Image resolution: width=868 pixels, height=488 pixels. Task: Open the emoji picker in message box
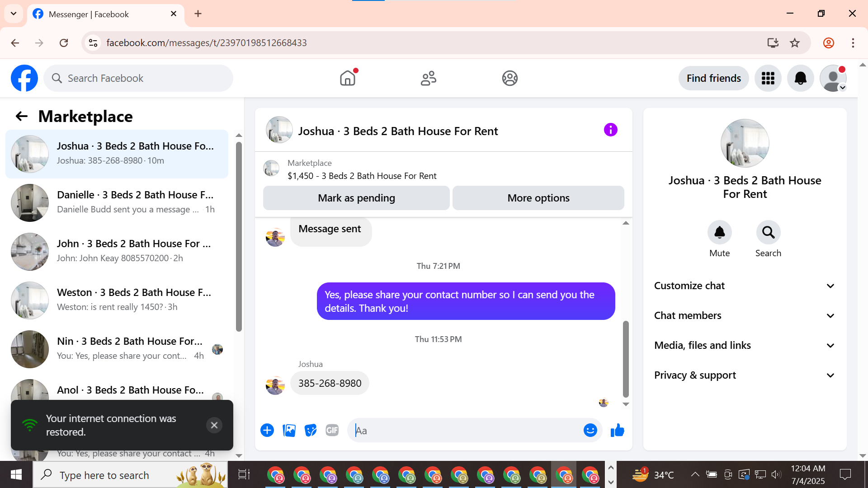tap(590, 431)
